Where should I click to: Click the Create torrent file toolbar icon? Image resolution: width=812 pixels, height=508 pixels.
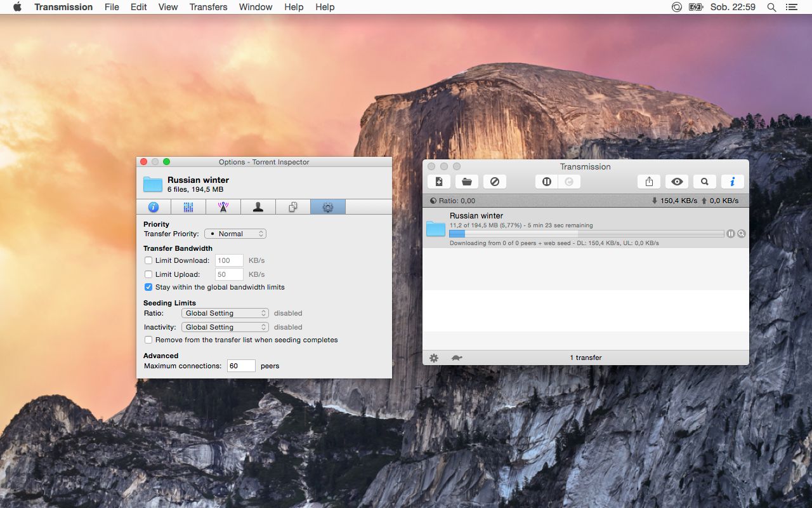click(439, 182)
